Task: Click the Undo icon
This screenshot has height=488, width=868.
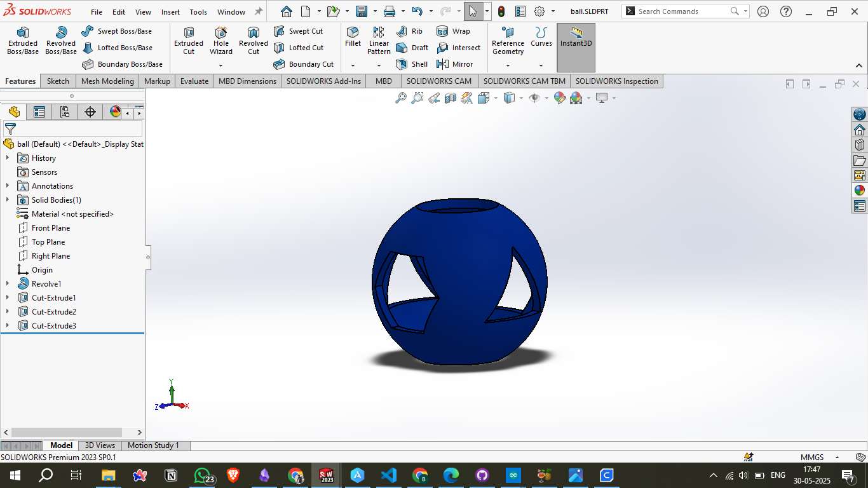Action: pyautogui.click(x=417, y=11)
